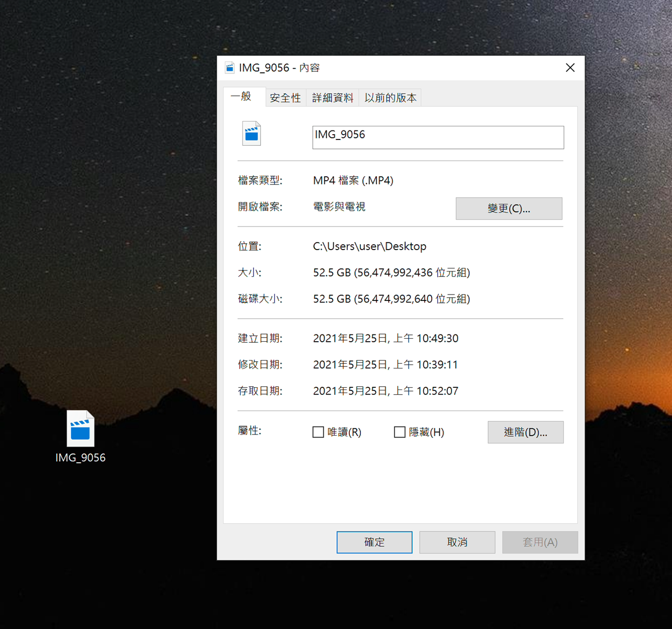Switch to the 安全性 tab
The image size is (672, 629).
pos(285,98)
